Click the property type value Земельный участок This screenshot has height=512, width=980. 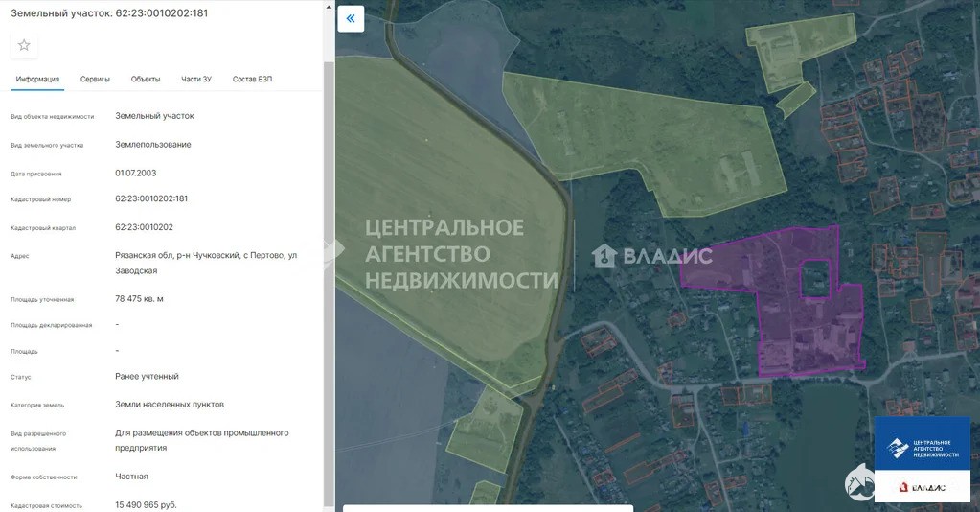click(x=154, y=116)
